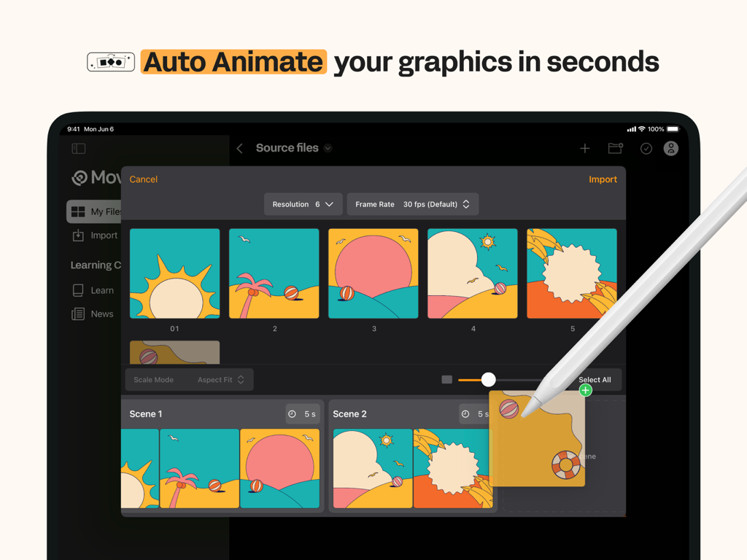Open the Resolution dropdown

tap(303, 204)
